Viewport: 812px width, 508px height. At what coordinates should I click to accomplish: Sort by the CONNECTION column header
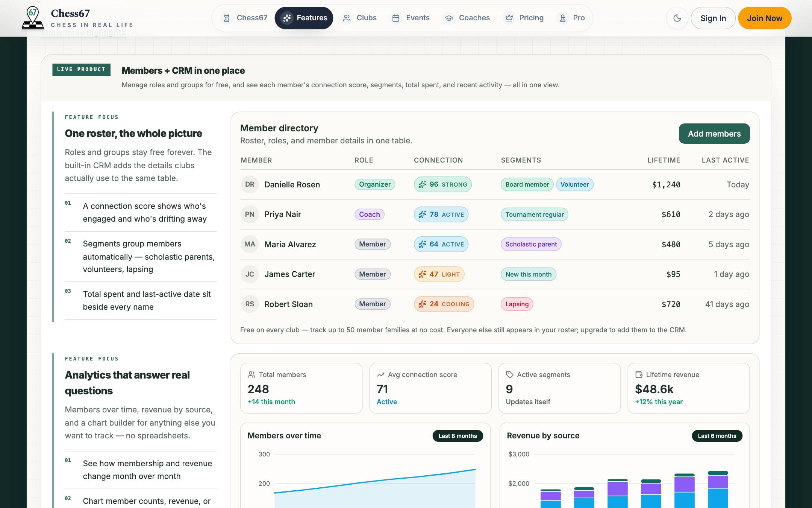[x=438, y=160]
